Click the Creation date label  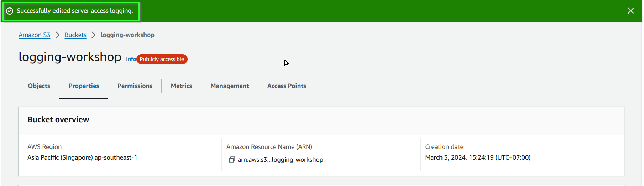(x=444, y=147)
